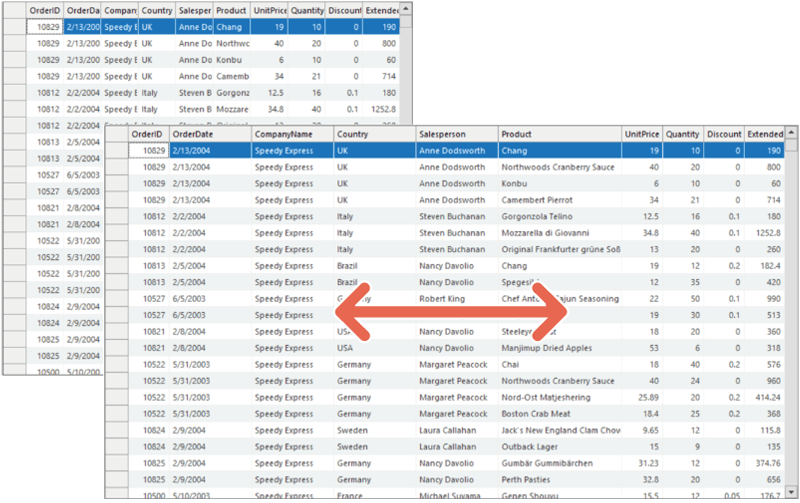Select the Manjimup Dried Apples cell

click(560, 348)
